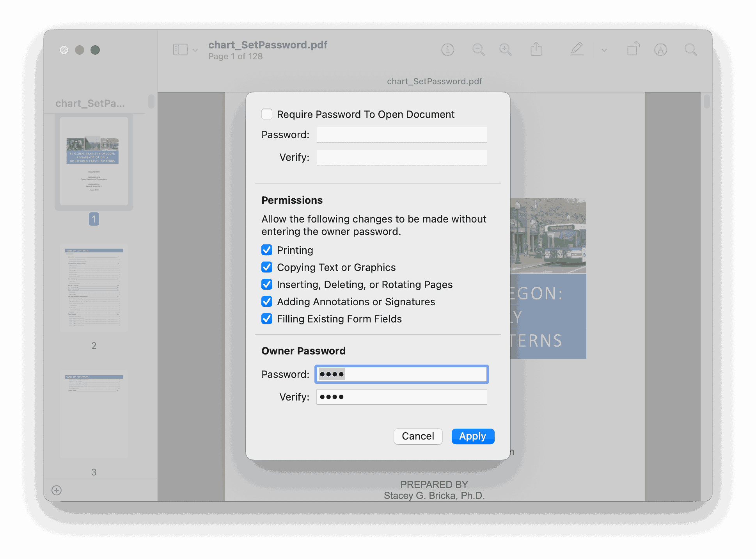Screen dimensions: 756x559
Task: Select page 1 thumbnail in sidebar
Action: 94,161
